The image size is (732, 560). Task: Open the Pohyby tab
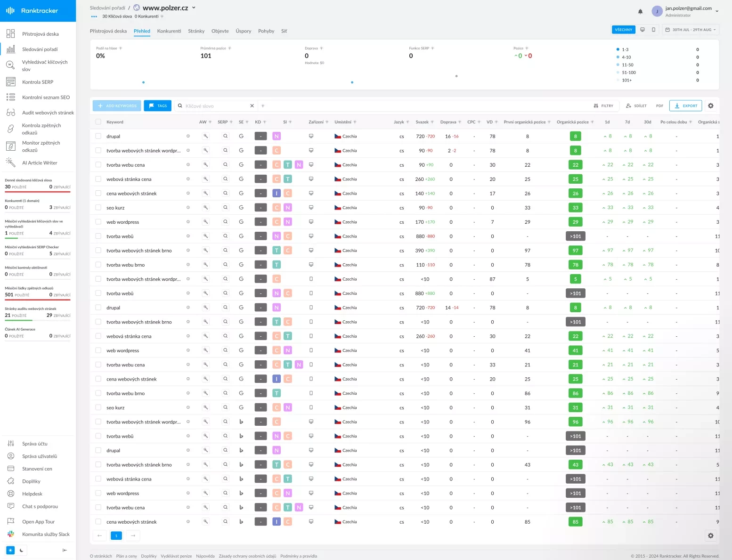pyautogui.click(x=266, y=31)
